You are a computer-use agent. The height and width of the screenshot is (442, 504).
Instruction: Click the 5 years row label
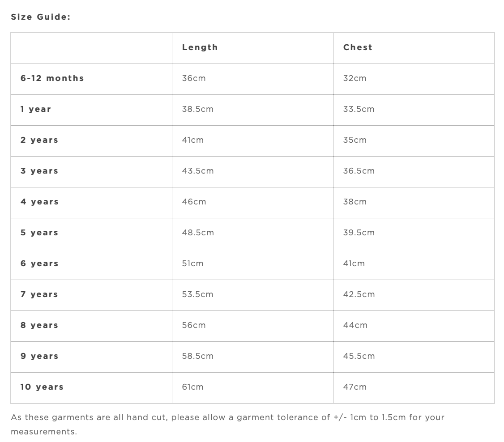click(39, 233)
